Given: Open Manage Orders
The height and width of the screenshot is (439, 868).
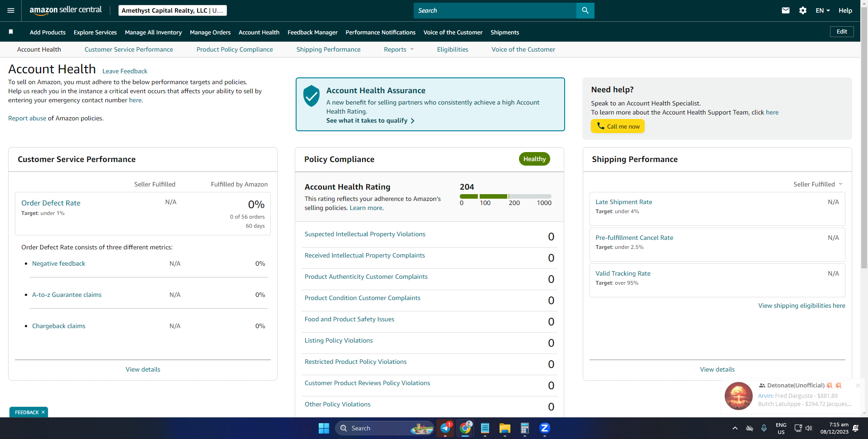Looking at the screenshot, I should pos(210,32).
